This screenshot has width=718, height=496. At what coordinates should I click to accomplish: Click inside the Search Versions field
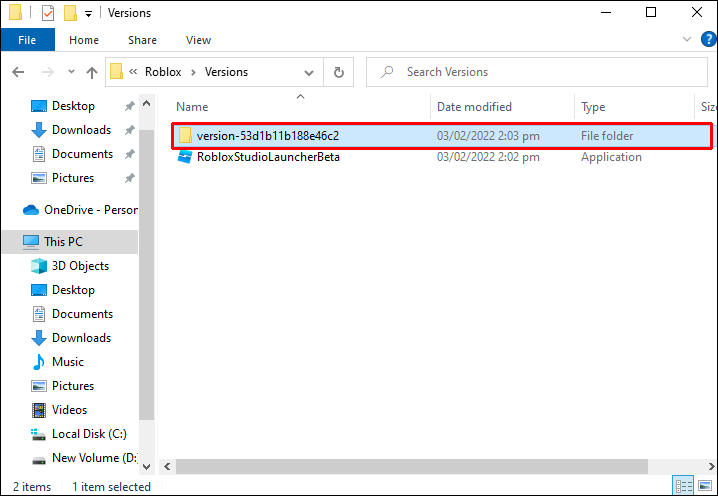coord(537,72)
